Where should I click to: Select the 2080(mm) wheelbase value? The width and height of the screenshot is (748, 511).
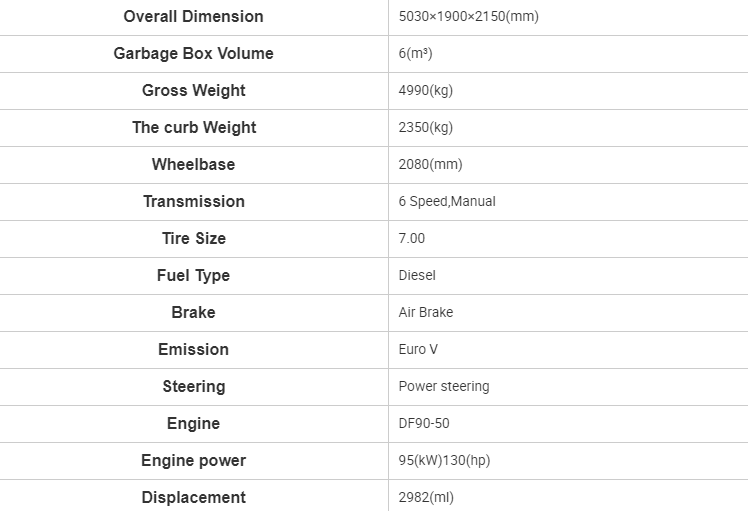(x=430, y=164)
